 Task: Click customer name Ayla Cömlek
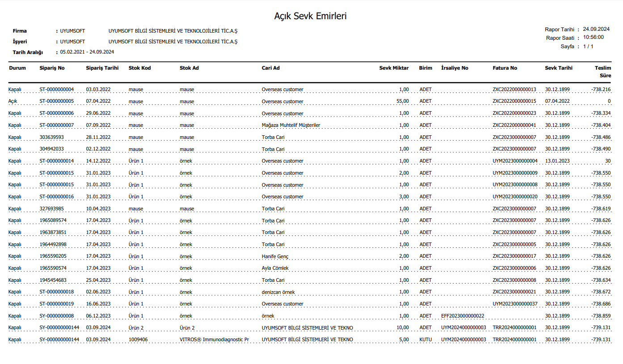[x=275, y=268]
